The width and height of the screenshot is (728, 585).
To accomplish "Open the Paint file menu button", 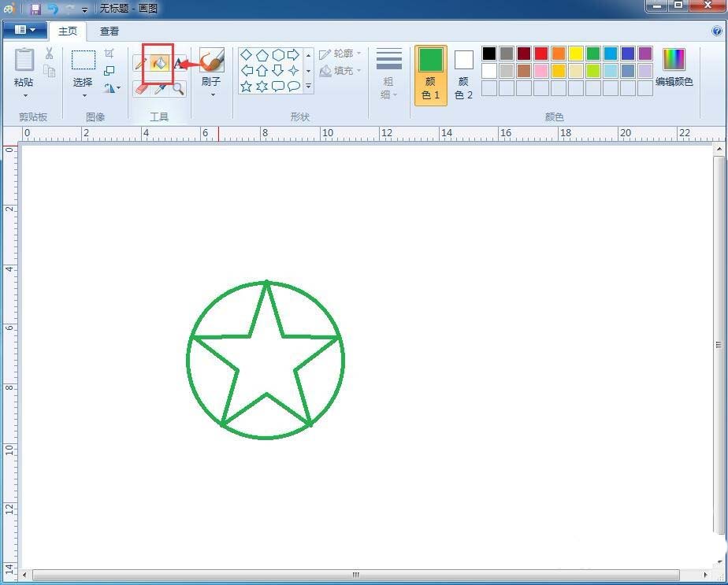I will (25, 30).
